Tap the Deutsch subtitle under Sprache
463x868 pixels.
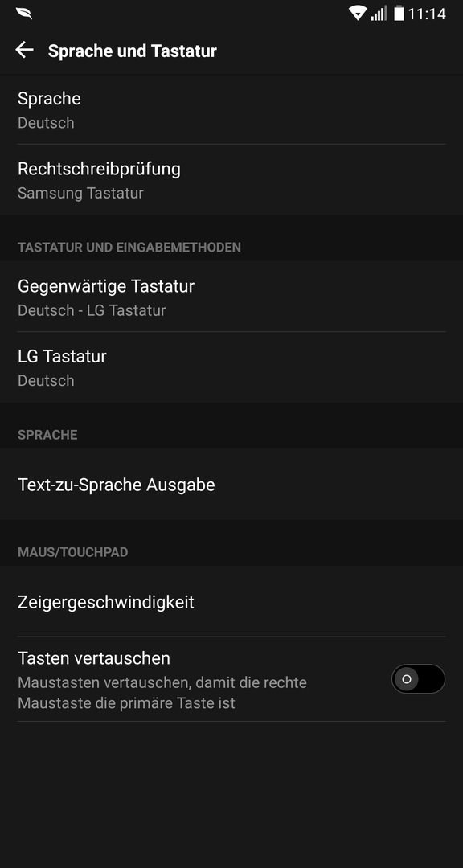46,123
